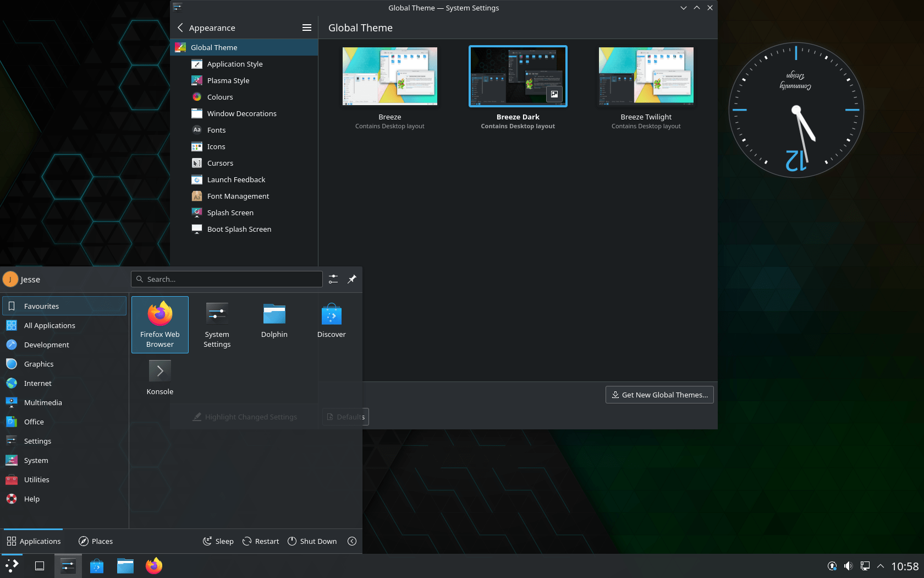The width and height of the screenshot is (924, 578).
Task: Select Favourites category
Action: (x=64, y=306)
